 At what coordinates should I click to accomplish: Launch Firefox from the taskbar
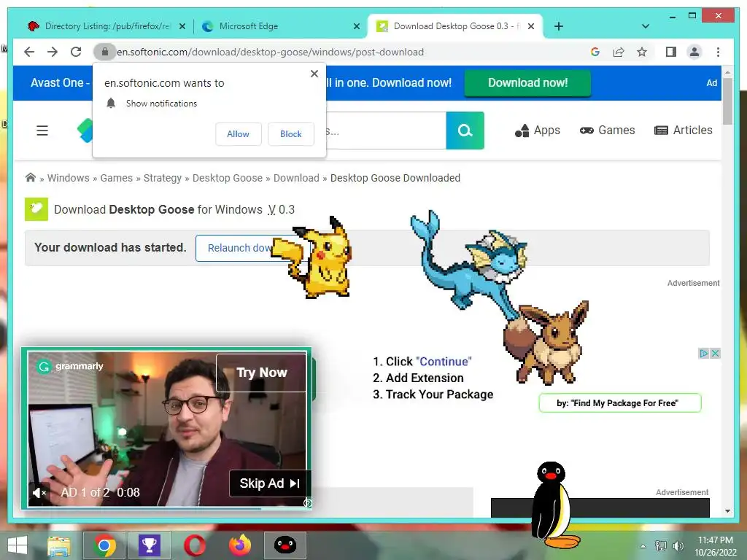click(x=239, y=545)
